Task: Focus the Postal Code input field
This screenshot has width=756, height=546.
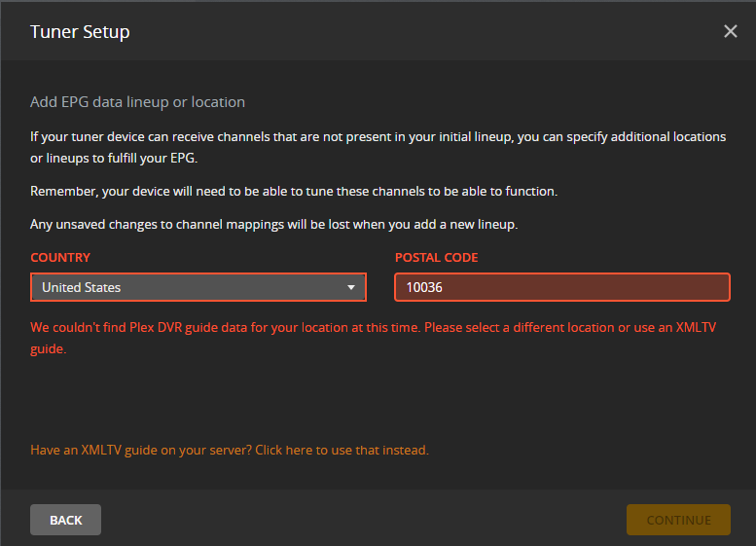Action: pyautogui.click(x=561, y=287)
